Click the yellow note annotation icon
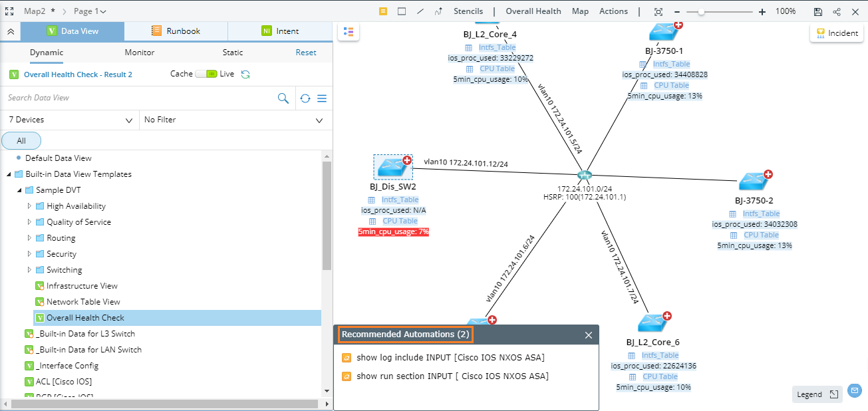The image size is (868, 411). [x=384, y=11]
